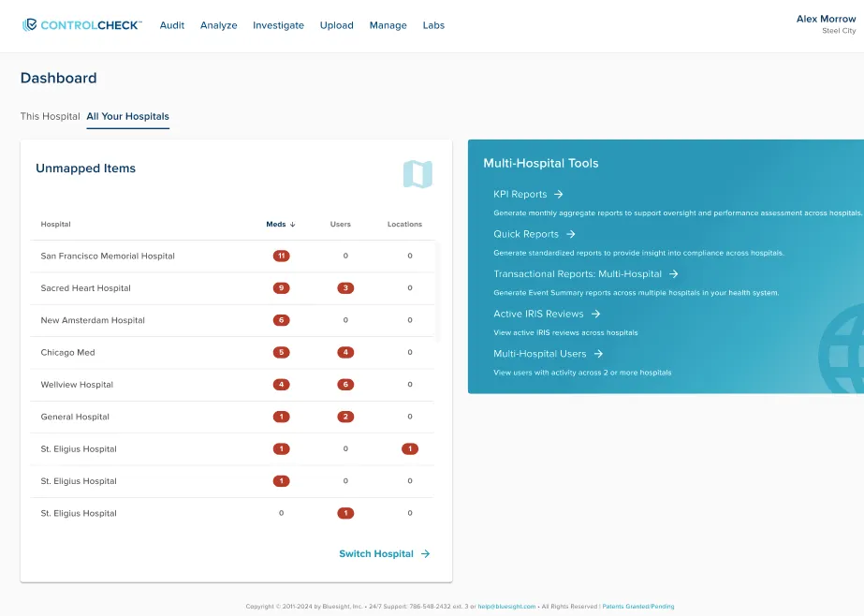The width and height of the screenshot is (864, 616).
Task: Open General Hospital row
Action: pyautogui.click(x=232, y=417)
